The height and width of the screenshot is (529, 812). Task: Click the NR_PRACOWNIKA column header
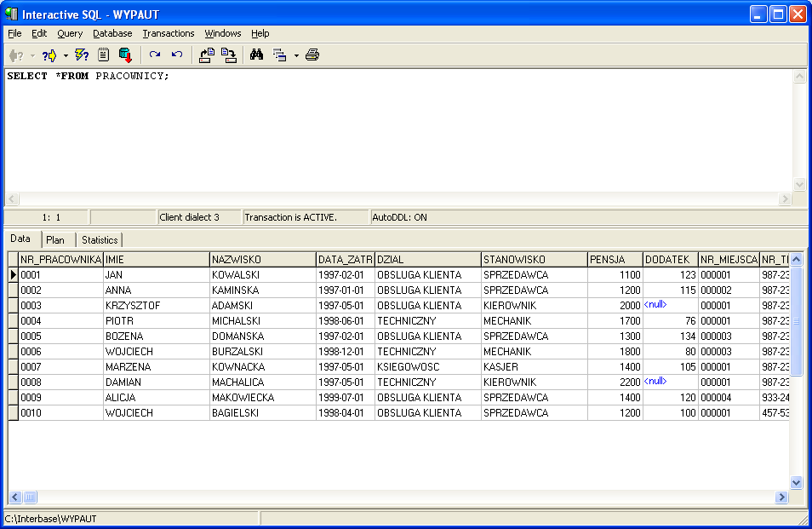click(x=60, y=260)
